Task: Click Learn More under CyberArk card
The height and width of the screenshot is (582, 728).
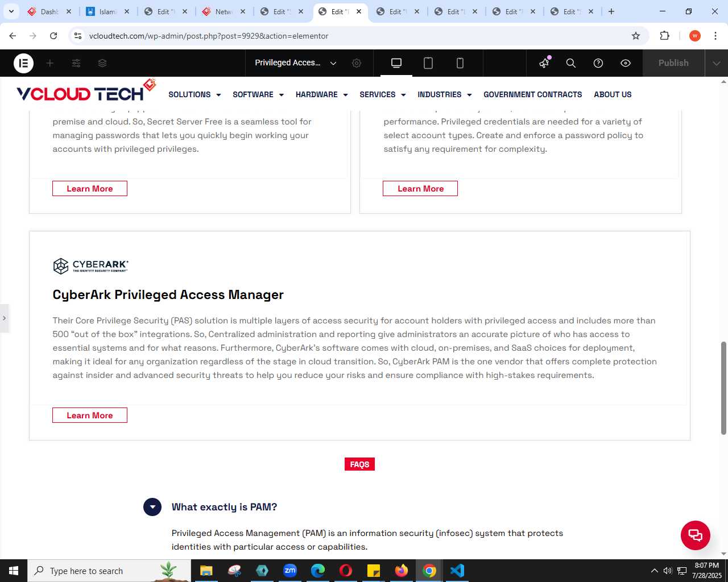Action: tap(90, 415)
